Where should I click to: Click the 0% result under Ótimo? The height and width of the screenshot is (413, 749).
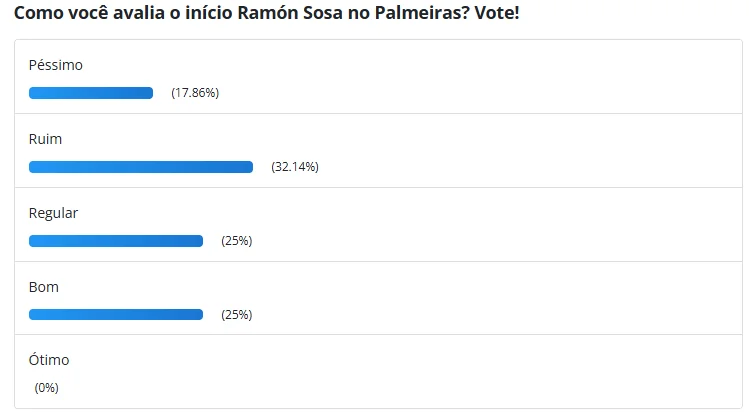click(x=47, y=387)
